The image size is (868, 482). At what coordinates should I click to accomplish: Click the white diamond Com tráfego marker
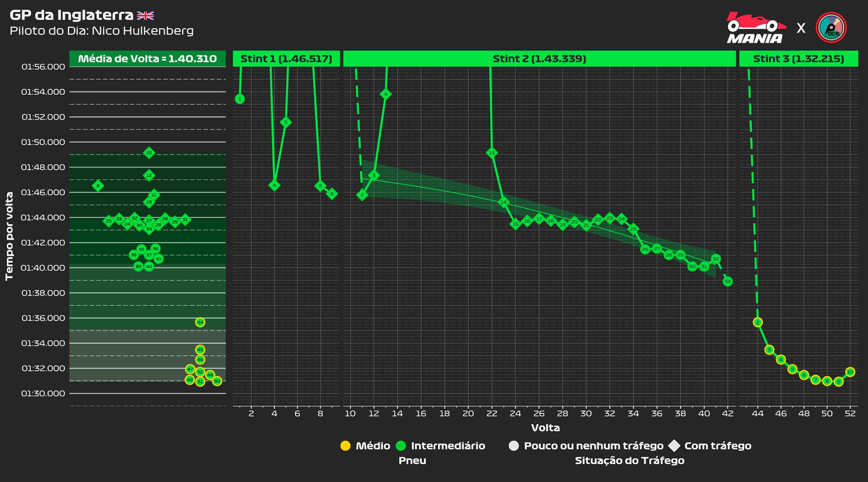(x=674, y=446)
